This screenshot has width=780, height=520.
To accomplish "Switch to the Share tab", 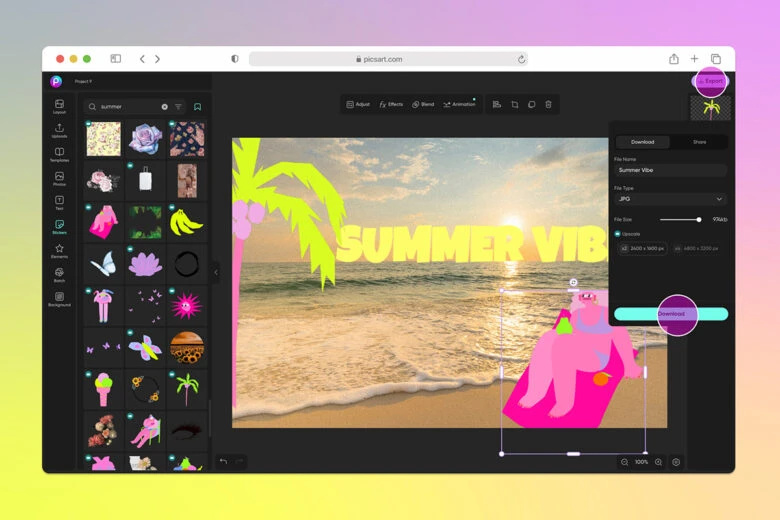I will point(699,142).
